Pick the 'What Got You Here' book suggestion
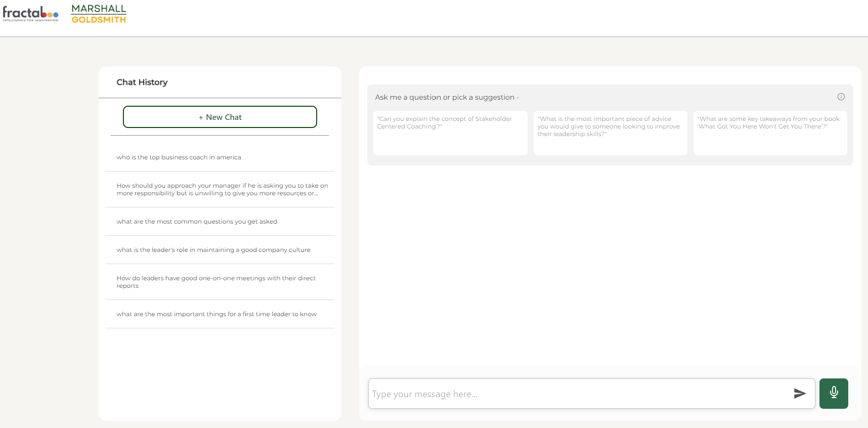Viewport: 868px width, 428px height. coord(770,133)
